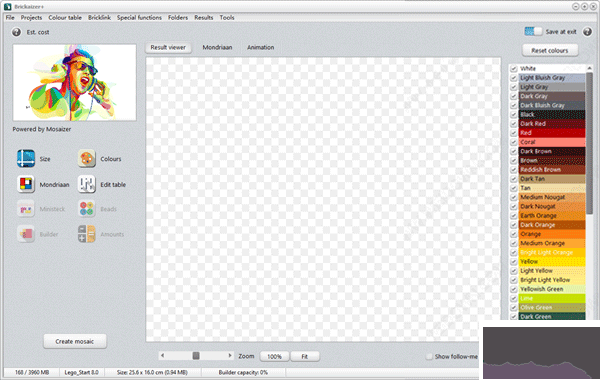Click the zoom slider left arrow
Image resolution: width=600 pixels, height=380 pixels.
[163, 356]
